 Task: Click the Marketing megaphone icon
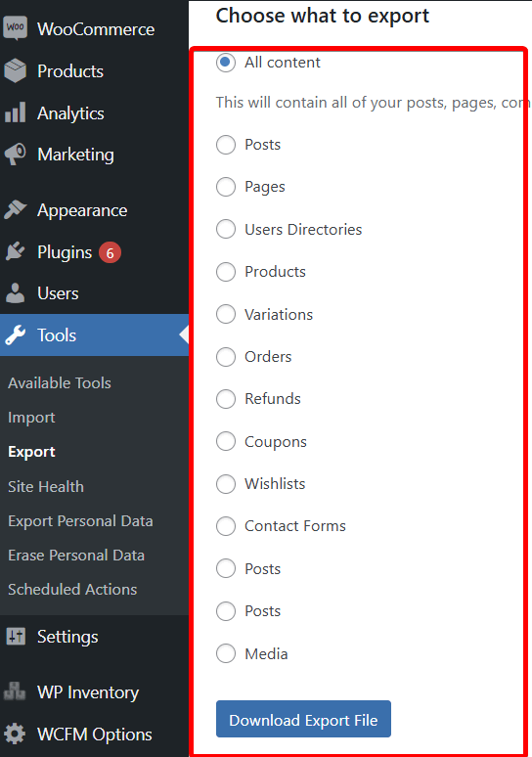(x=15, y=155)
